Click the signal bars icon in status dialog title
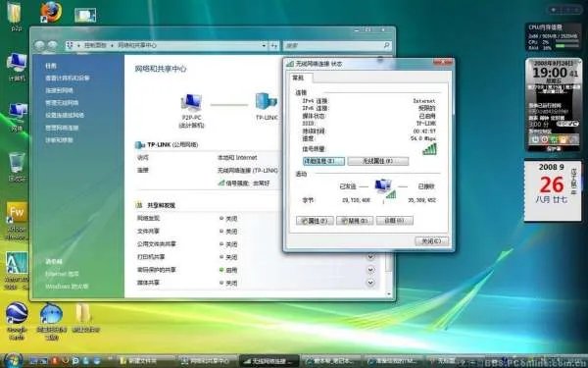Image resolution: width=588 pixels, height=368 pixels. [290, 64]
